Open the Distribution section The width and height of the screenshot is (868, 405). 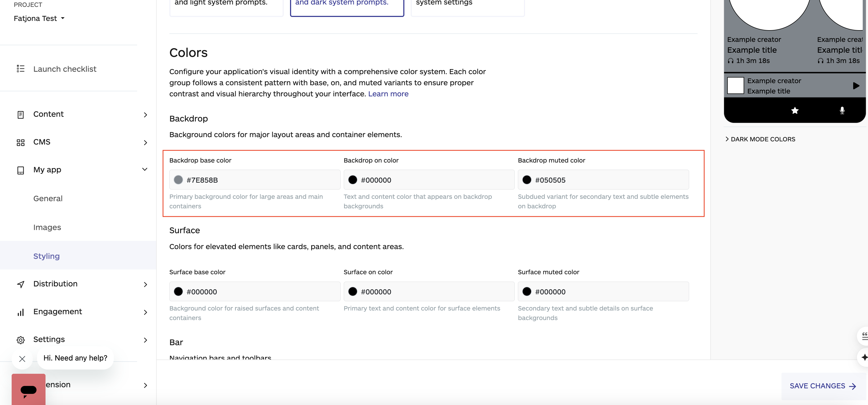pyautogui.click(x=55, y=284)
